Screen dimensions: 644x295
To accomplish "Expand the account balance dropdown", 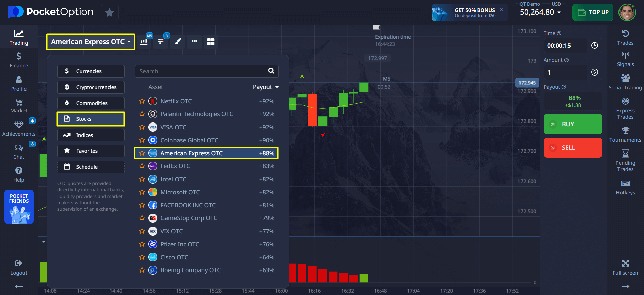I will coord(559,13).
